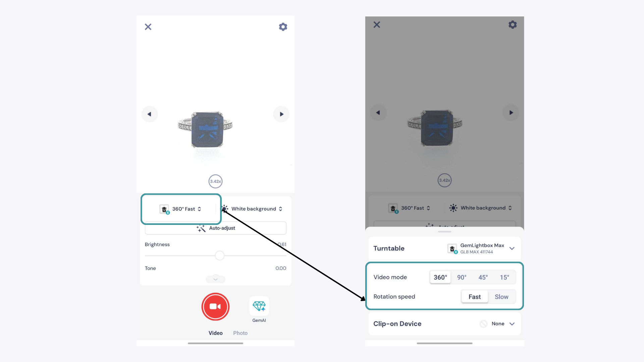Viewport: 644px width, 362px height.
Task: Click the GemLightbox Max device icon
Action: tap(452, 249)
